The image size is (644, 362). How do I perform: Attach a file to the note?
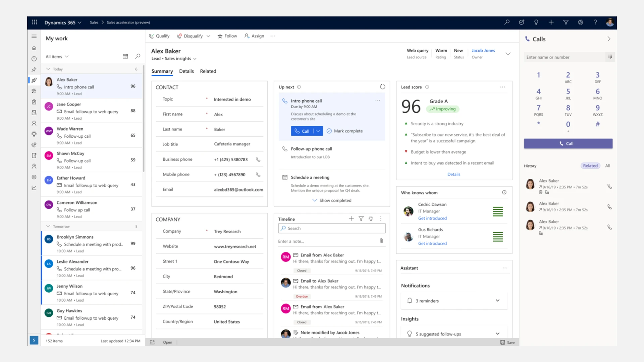tap(381, 241)
